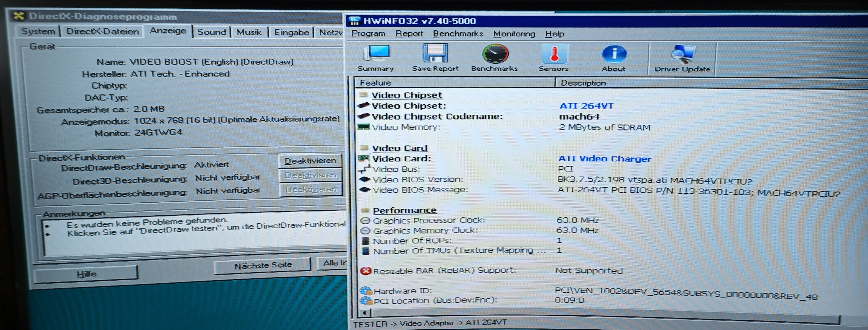Switch to the System tab in DirectX diagnostics

tap(38, 31)
